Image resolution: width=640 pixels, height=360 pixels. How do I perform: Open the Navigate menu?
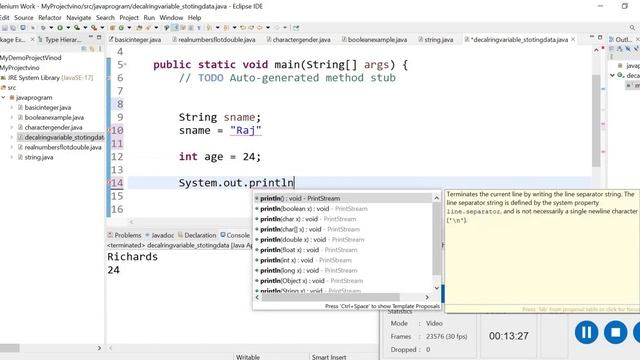[79, 18]
